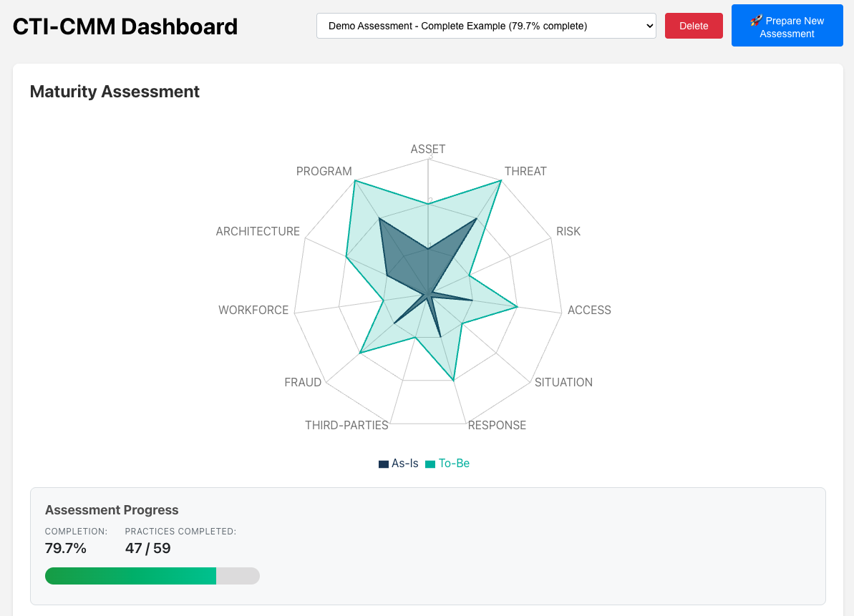This screenshot has width=854, height=616.
Task: Click the FRAUD axis label
Action: (303, 382)
